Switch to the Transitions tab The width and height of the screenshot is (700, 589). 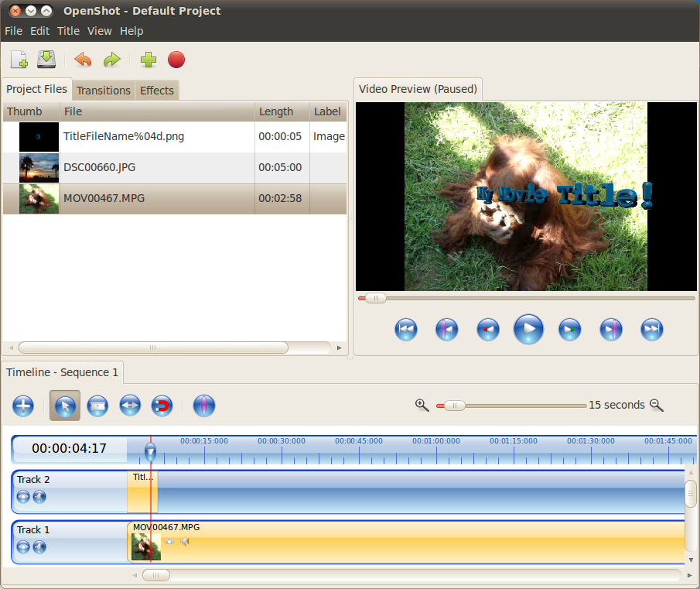tap(104, 91)
